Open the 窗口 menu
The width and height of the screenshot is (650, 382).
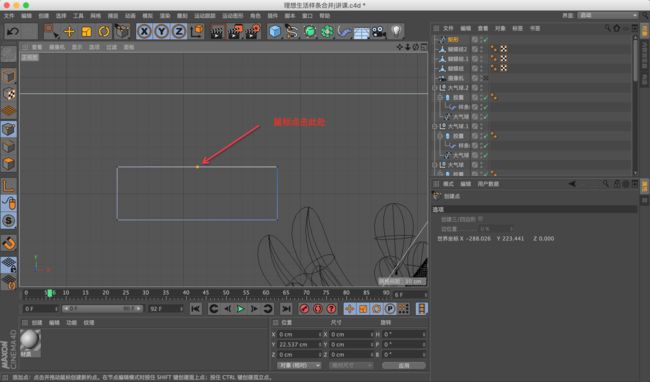[307, 16]
